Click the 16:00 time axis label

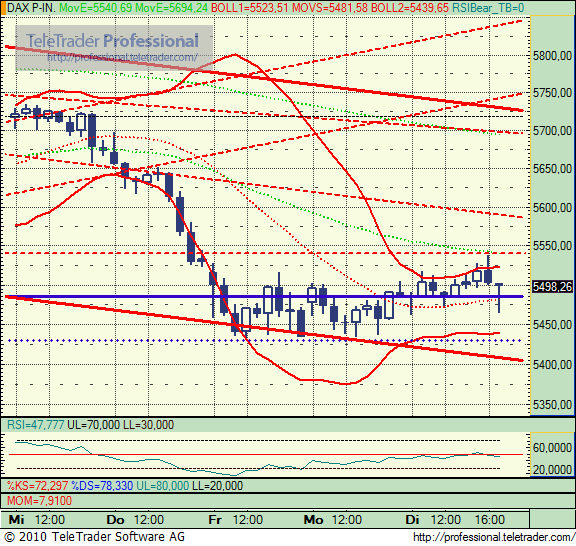point(490,520)
